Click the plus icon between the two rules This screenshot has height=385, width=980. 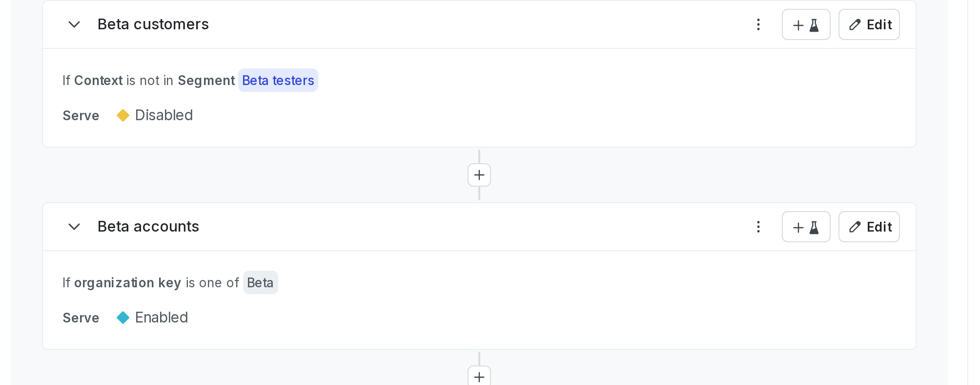[x=479, y=175]
